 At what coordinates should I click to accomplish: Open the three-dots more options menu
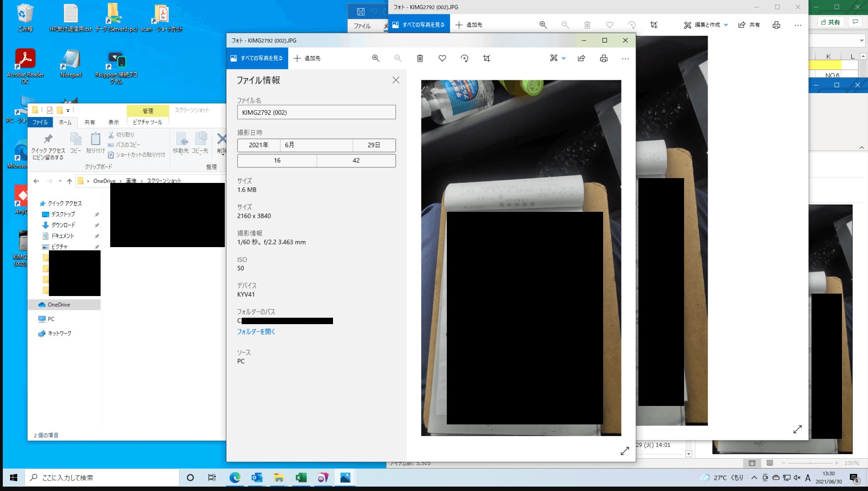[625, 58]
